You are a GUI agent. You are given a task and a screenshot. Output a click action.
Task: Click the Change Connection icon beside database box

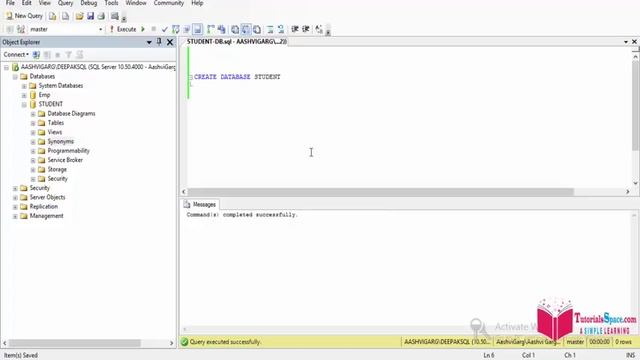pos(21,29)
